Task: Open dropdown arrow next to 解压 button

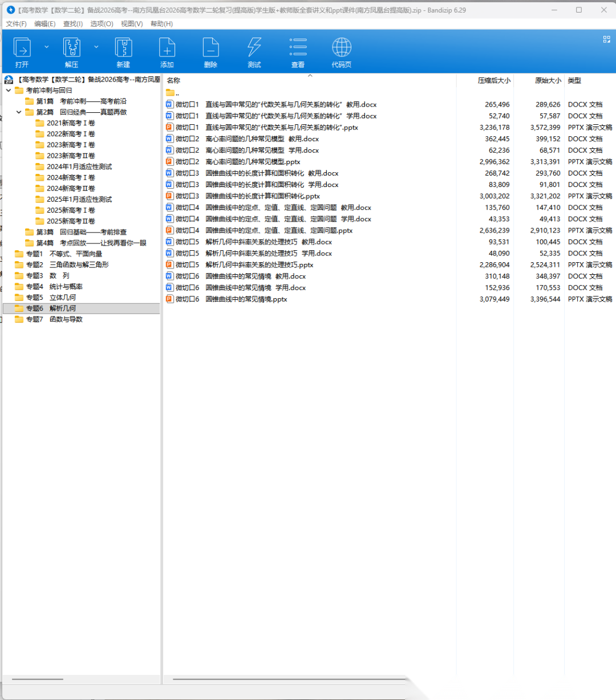Action: click(x=96, y=47)
